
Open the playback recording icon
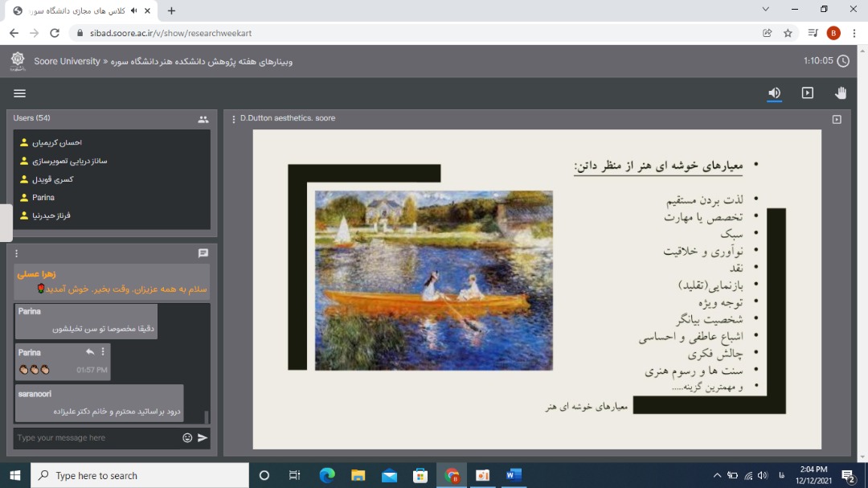(808, 93)
